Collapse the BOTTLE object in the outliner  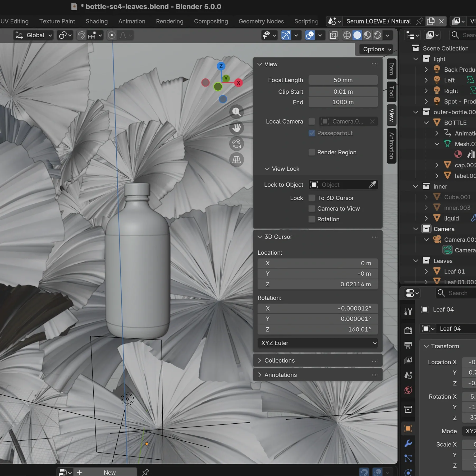tap(426, 122)
